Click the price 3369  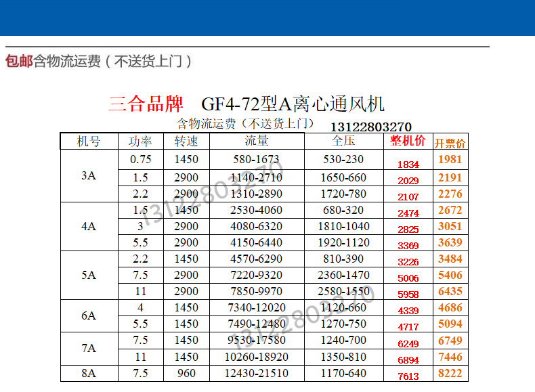point(408,246)
